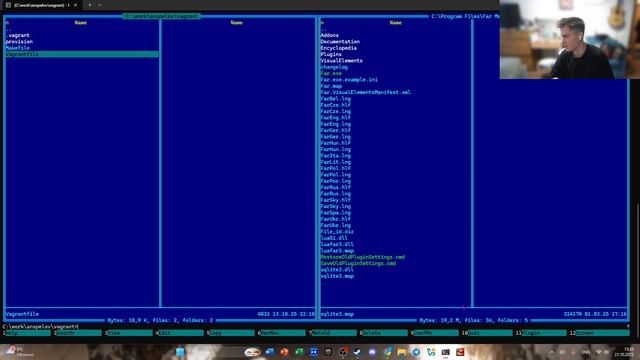Click the 10 Quit function key
The height and width of the screenshot is (360, 640).
[x=487, y=333]
